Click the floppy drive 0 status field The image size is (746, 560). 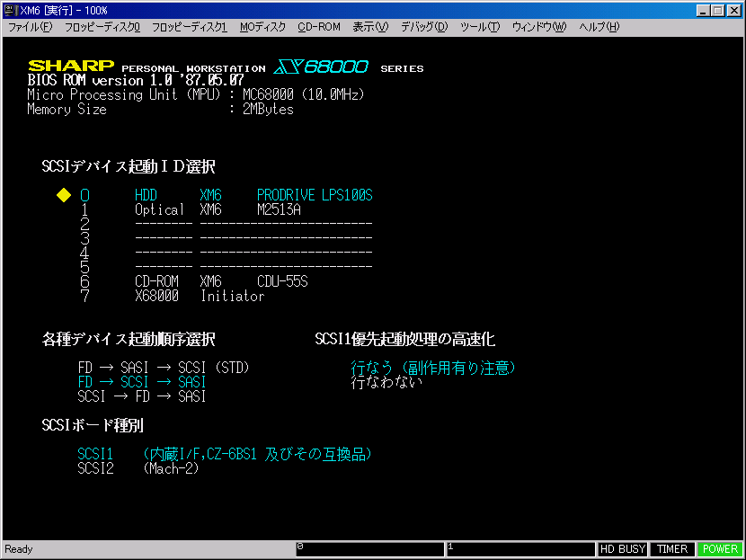click(x=370, y=549)
